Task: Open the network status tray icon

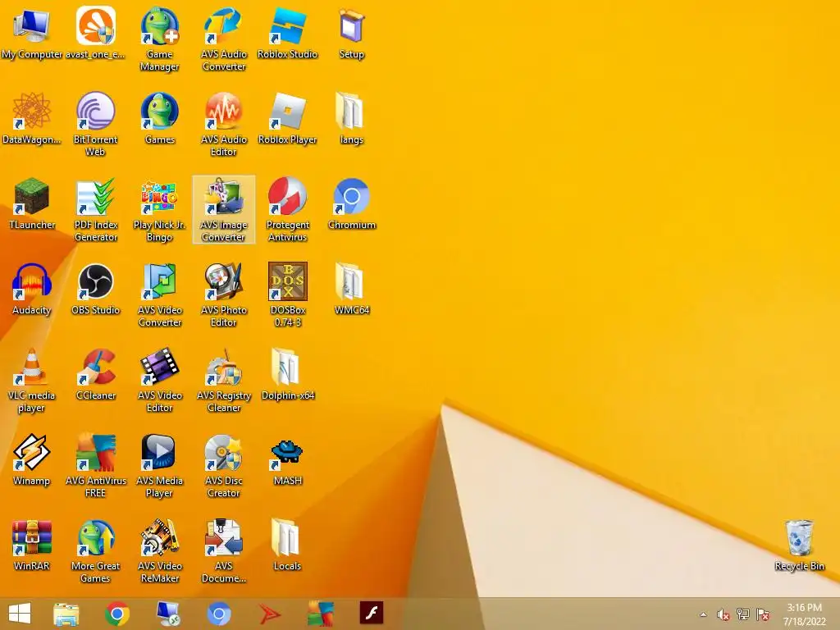Action: click(x=743, y=614)
